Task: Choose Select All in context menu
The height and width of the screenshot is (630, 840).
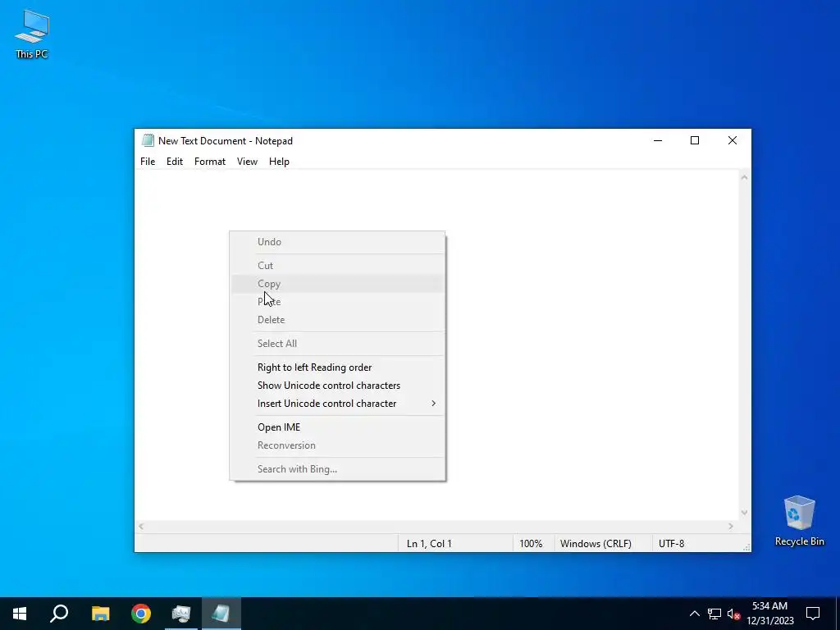Action: 337,344
